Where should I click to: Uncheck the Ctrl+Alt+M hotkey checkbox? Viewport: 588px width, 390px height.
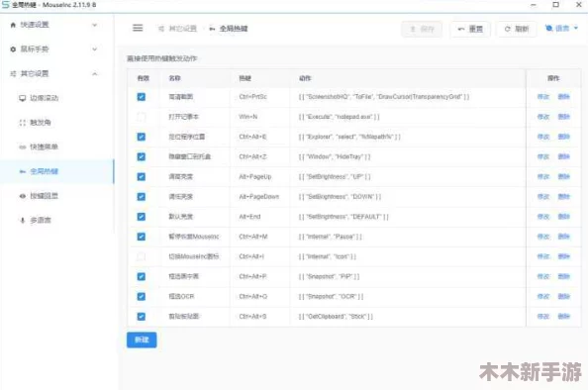tap(141, 237)
